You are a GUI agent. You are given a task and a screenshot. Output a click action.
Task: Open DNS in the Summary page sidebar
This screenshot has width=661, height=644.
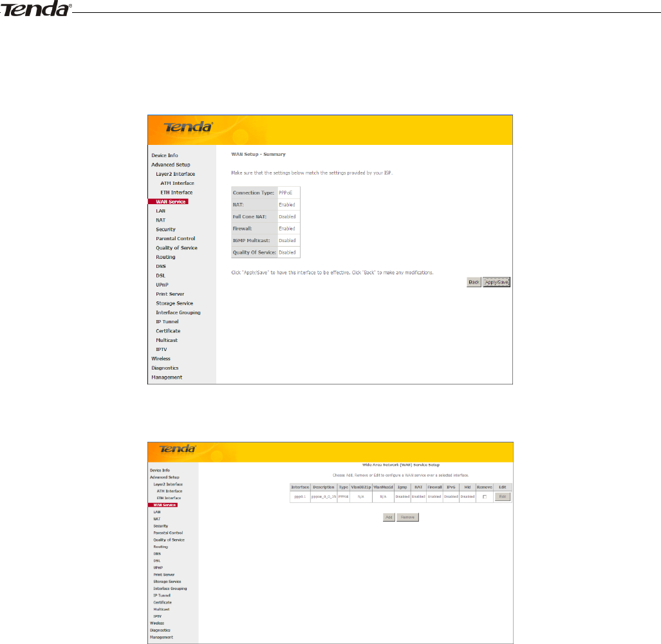[161, 266]
